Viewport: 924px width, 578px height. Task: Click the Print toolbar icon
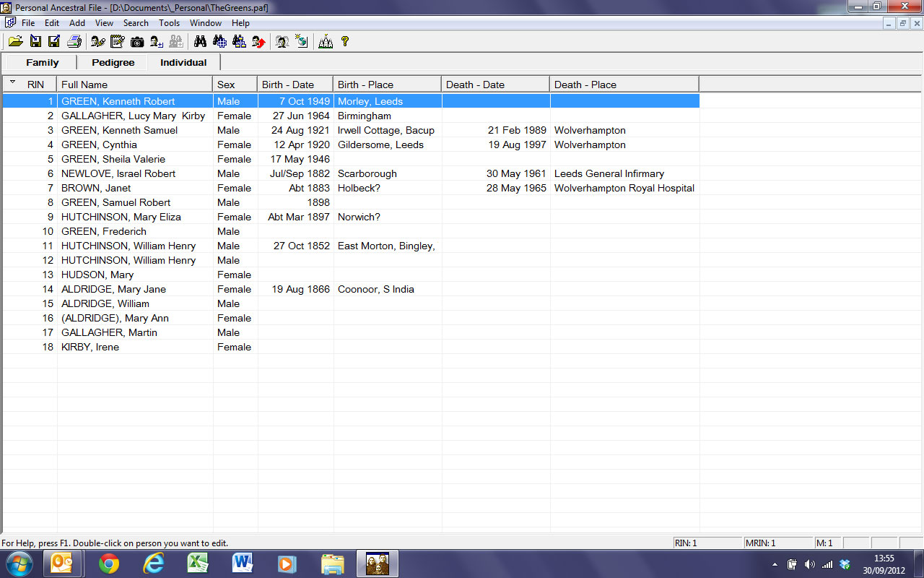pyautogui.click(x=74, y=42)
